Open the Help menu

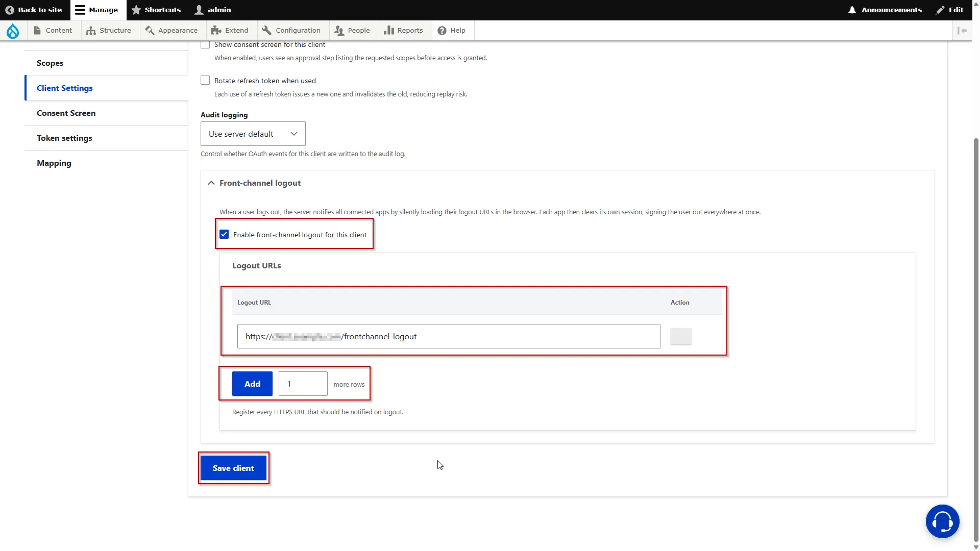pos(452,31)
